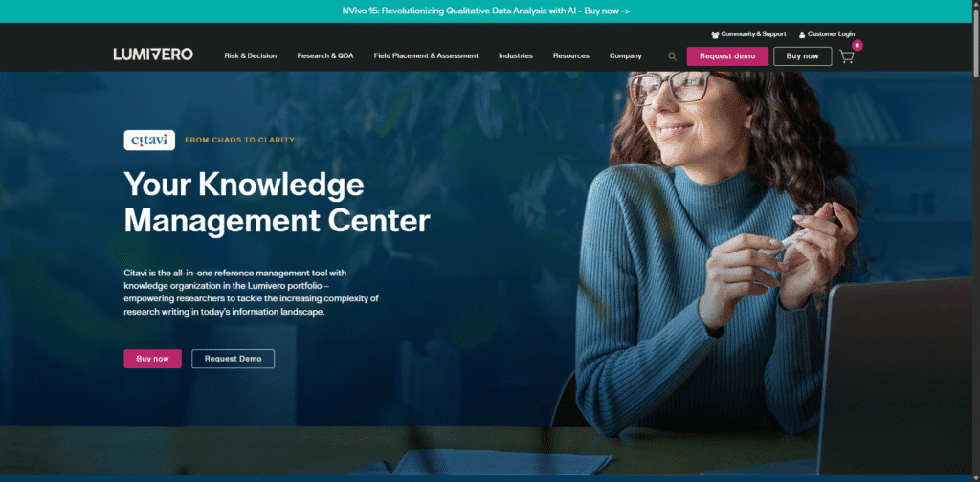Click the Lumivero logo
This screenshot has width=980, height=482.
click(x=153, y=55)
